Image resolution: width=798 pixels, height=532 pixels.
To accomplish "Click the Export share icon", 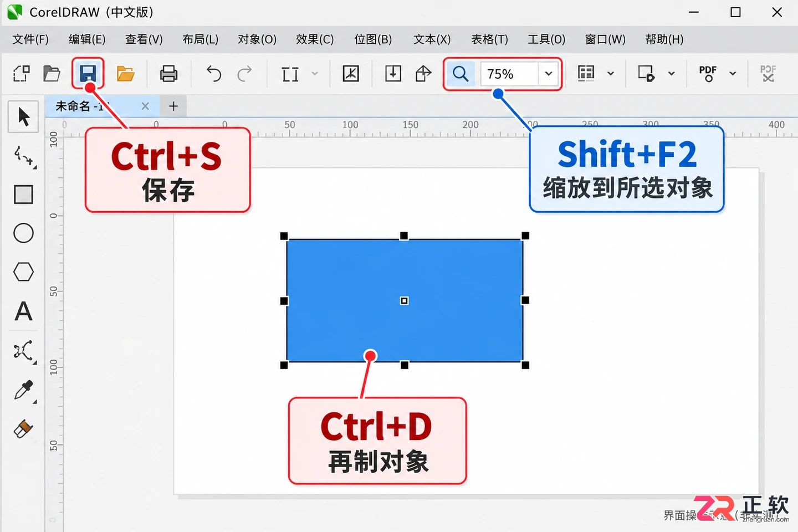I will tap(423, 73).
